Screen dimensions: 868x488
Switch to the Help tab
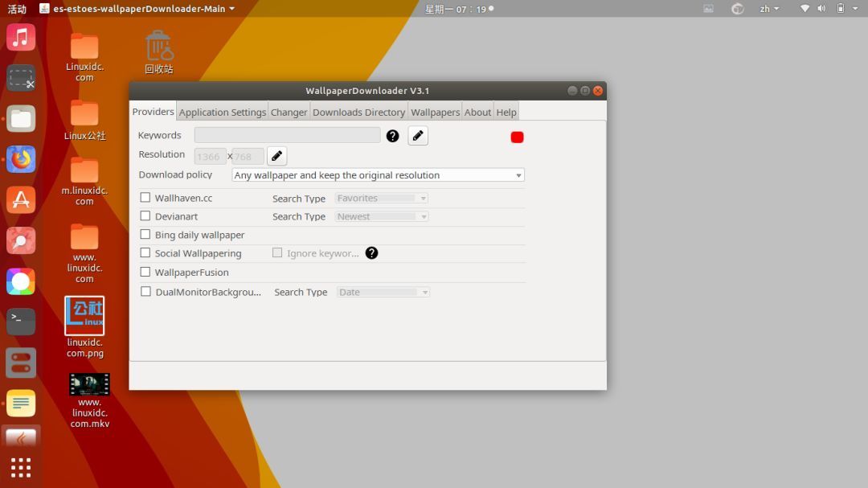coord(506,112)
